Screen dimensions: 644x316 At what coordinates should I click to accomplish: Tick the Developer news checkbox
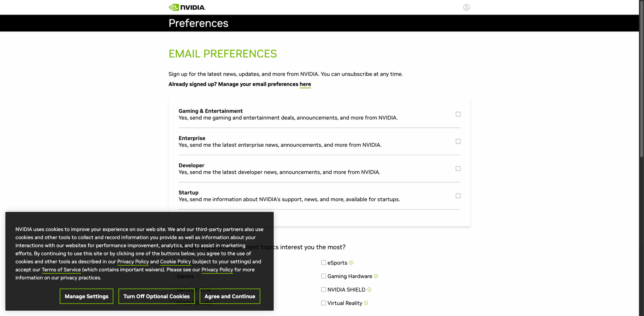(458, 168)
